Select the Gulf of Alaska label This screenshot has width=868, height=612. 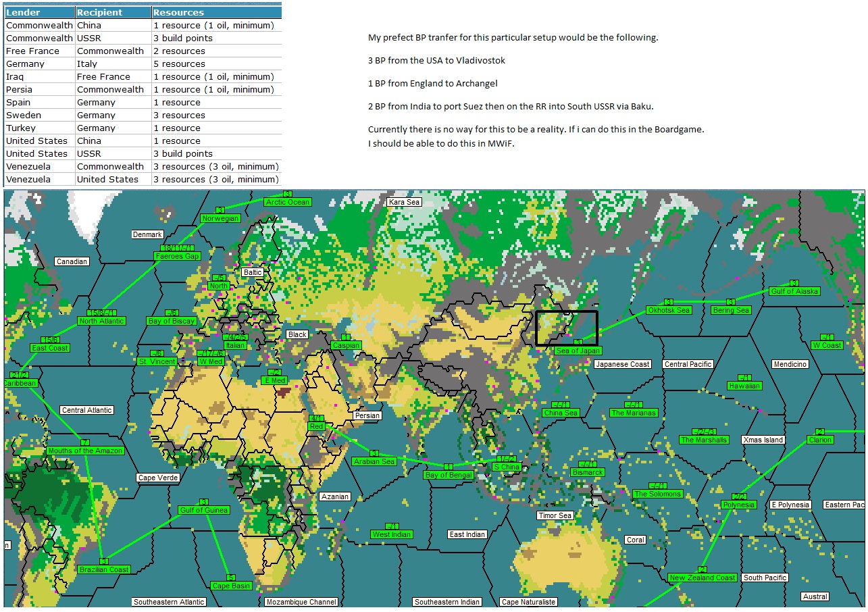tap(794, 291)
